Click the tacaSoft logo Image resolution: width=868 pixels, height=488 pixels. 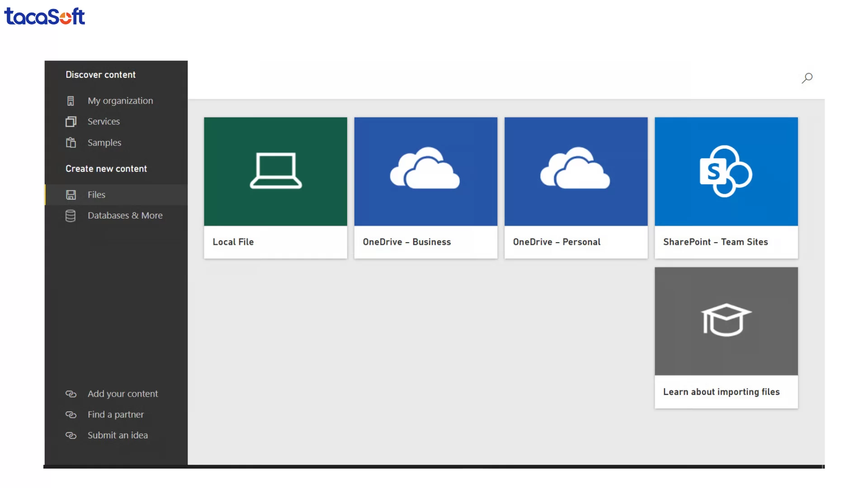click(44, 16)
